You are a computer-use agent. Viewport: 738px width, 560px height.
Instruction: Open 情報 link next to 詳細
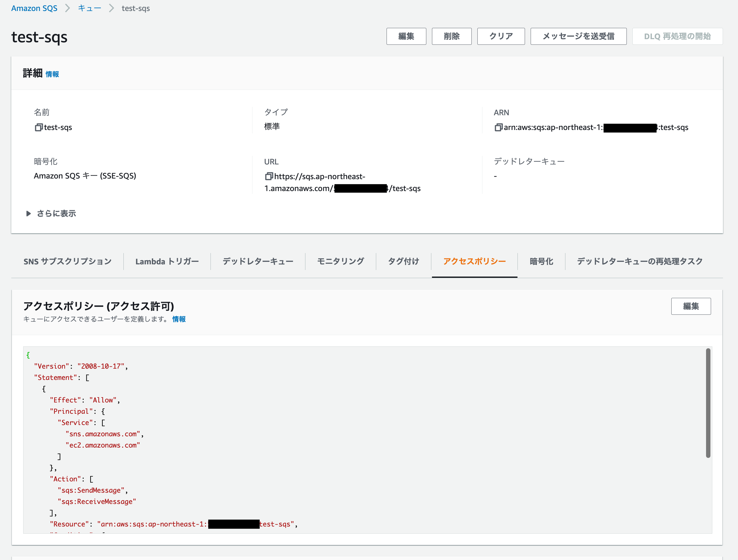(52, 74)
